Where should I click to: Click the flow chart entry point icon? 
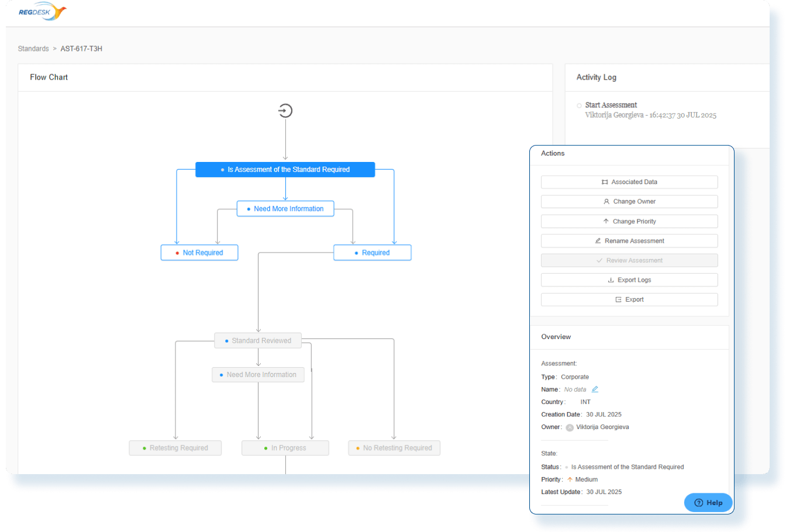tap(285, 110)
